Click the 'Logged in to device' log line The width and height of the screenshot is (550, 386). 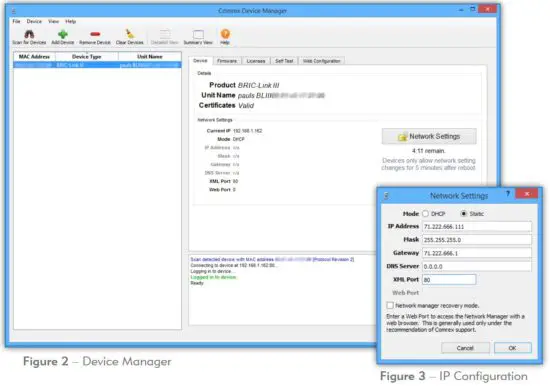point(214,277)
